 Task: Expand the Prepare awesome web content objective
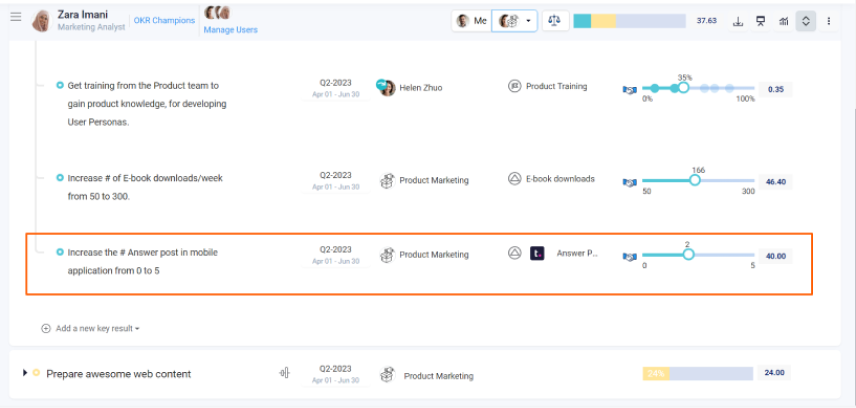pos(25,373)
